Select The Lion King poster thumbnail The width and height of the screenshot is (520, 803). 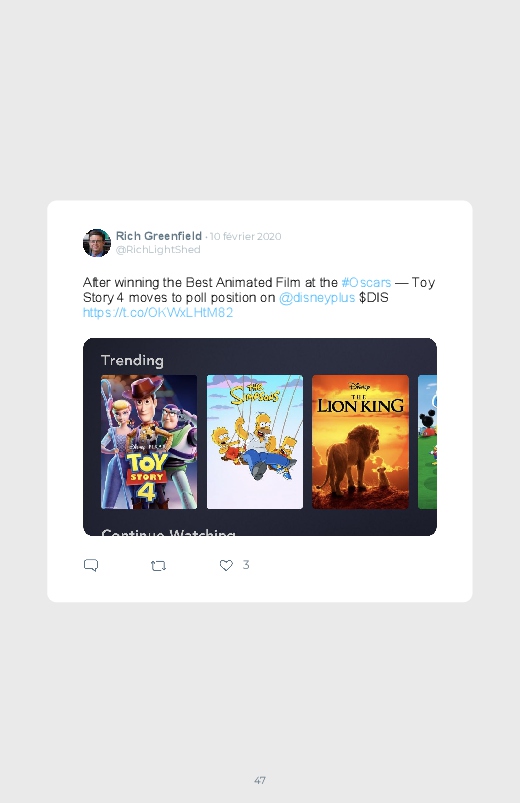click(360, 442)
